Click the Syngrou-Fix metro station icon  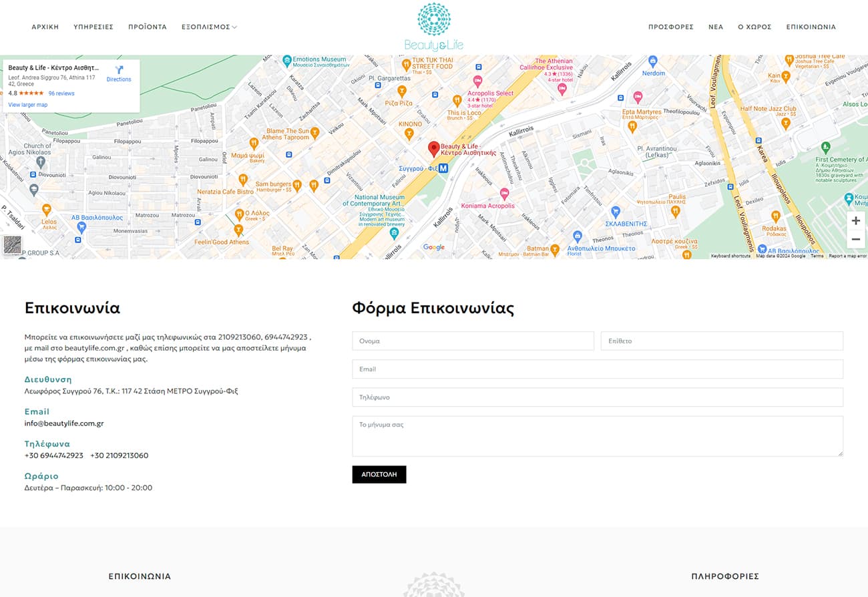[443, 169]
